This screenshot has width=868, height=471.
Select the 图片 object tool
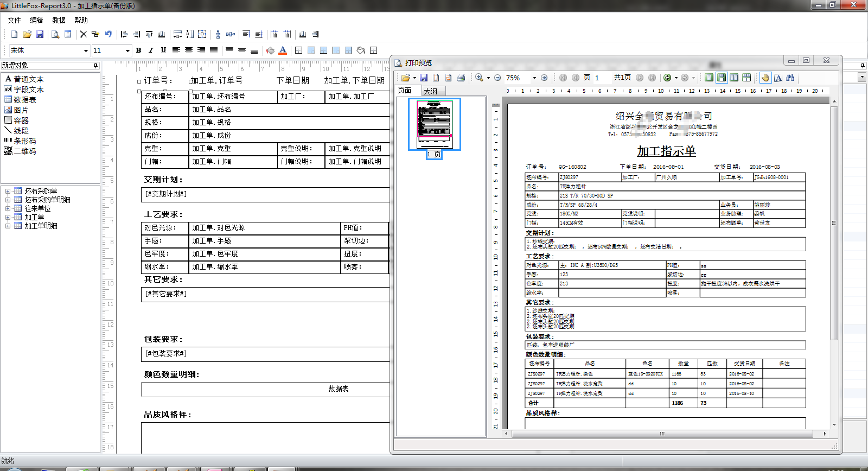pyautogui.click(x=16, y=110)
